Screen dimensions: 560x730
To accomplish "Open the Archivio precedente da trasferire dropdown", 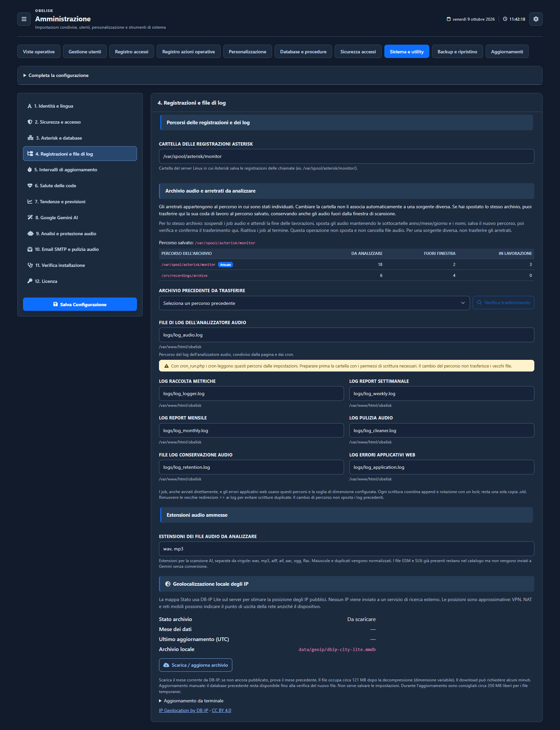I will pyautogui.click(x=314, y=303).
